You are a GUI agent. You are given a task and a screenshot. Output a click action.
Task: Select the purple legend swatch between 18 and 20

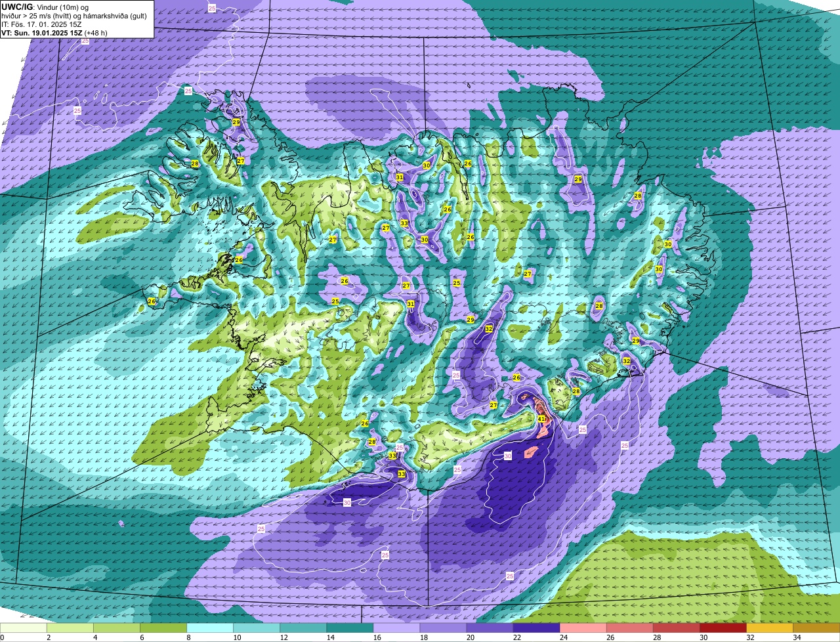(443, 628)
